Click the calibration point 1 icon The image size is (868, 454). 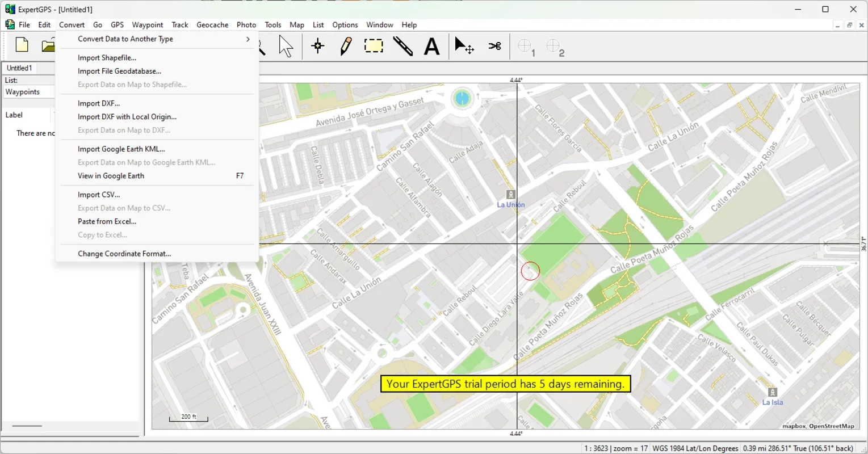tap(526, 48)
